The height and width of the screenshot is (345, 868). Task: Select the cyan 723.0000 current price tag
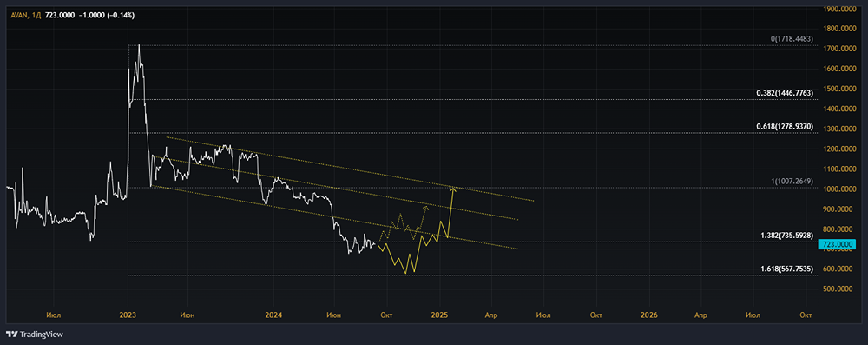(x=836, y=244)
